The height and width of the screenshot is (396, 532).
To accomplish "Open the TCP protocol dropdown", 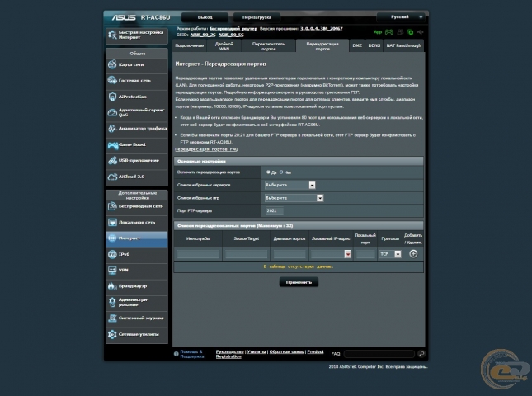I will 390,254.
